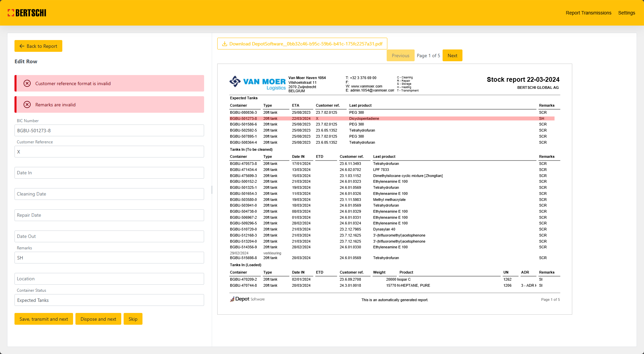Click Page 1 of 5 pager text
The width and height of the screenshot is (644, 354).
pyautogui.click(x=428, y=56)
